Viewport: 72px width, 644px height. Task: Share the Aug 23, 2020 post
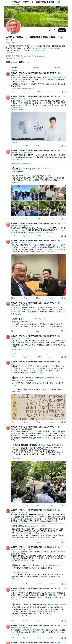pyautogui.click(x=65, y=146)
